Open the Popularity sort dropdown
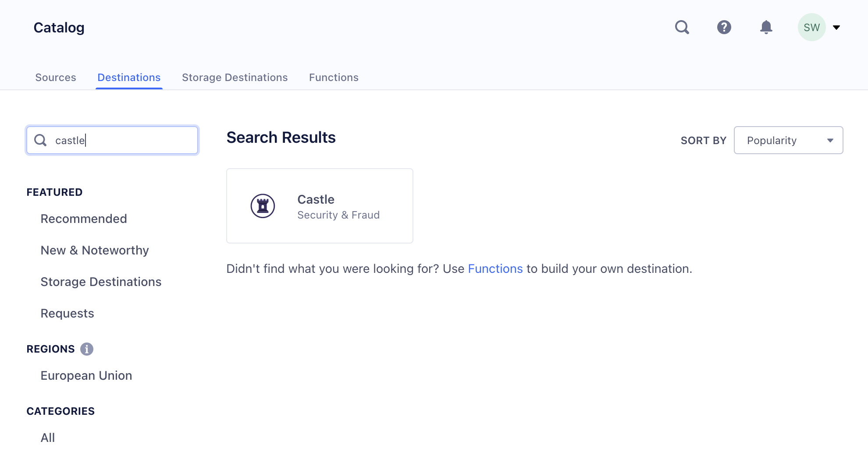This screenshot has width=868, height=459. 788,140
